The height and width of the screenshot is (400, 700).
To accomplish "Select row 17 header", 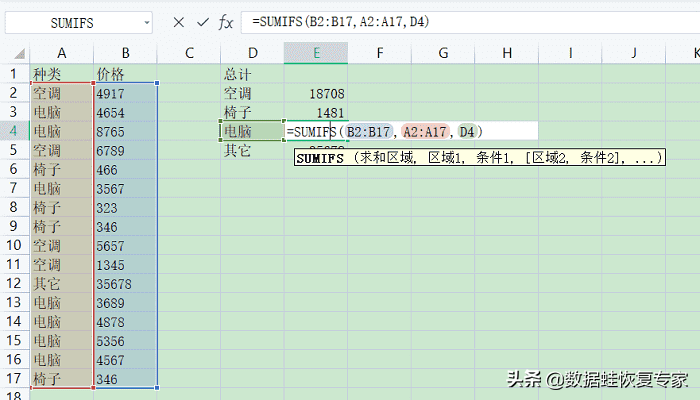I will point(14,379).
